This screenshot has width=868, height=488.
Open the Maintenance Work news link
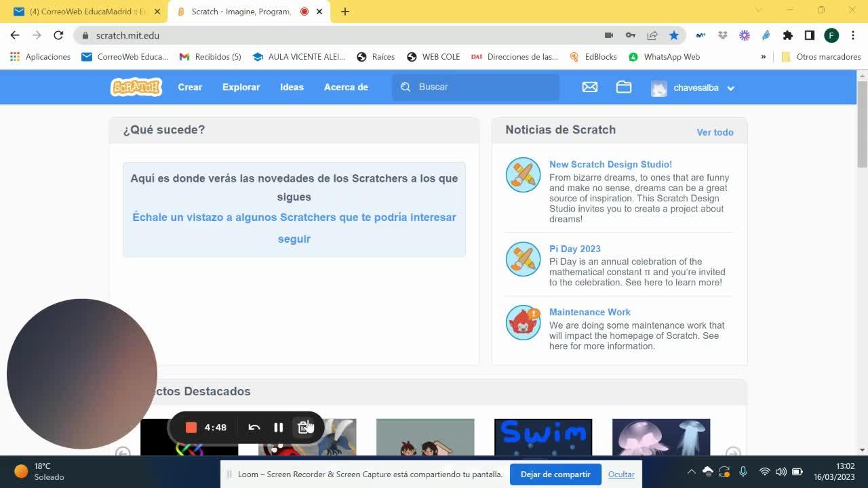[x=590, y=312]
